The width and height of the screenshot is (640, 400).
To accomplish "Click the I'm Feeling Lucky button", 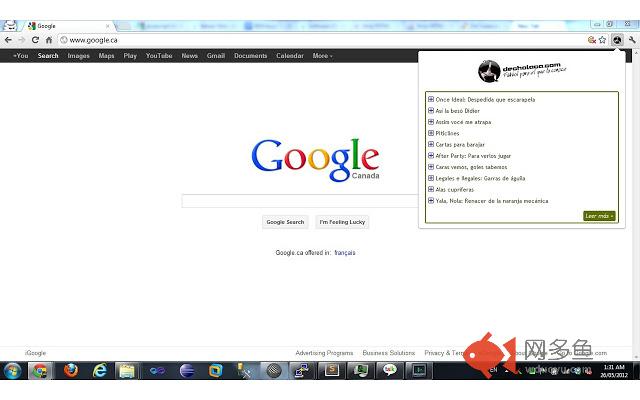I will [x=342, y=222].
